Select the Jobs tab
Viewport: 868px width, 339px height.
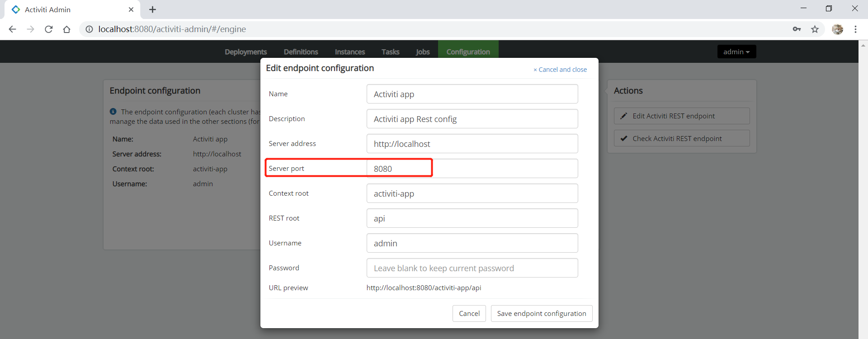click(423, 52)
